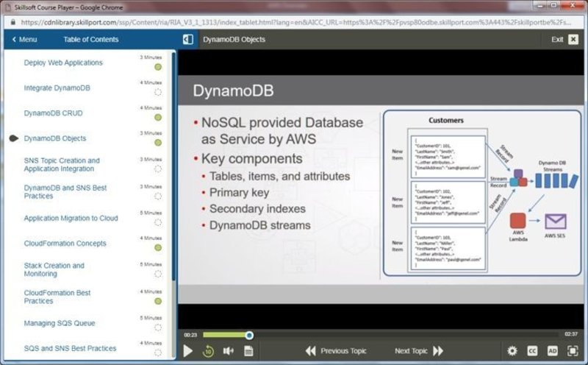Toggle closed captions with the CC icon
The width and height of the screenshot is (588, 365).
[532, 351]
